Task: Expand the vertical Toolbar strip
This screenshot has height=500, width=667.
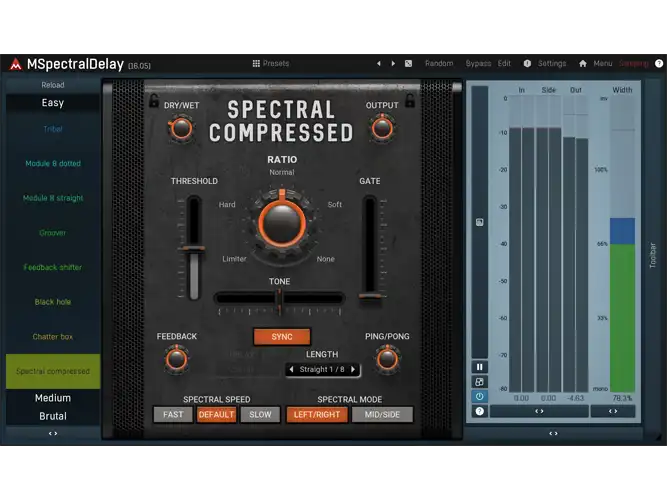Action: point(653,255)
